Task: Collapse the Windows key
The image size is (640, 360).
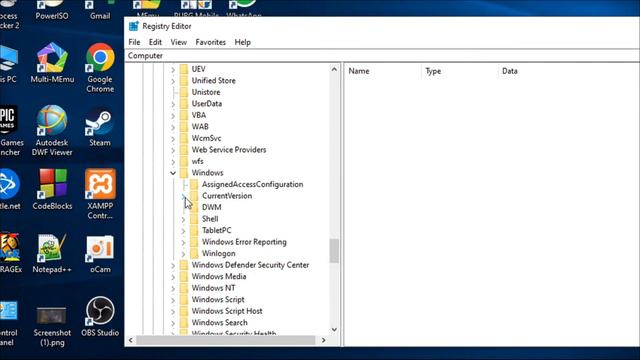Action: [x=173, y=173]
